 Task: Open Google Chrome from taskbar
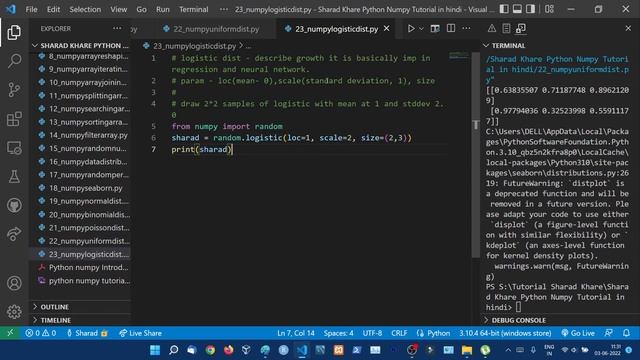pyautogui.click(x=210, y=350)
